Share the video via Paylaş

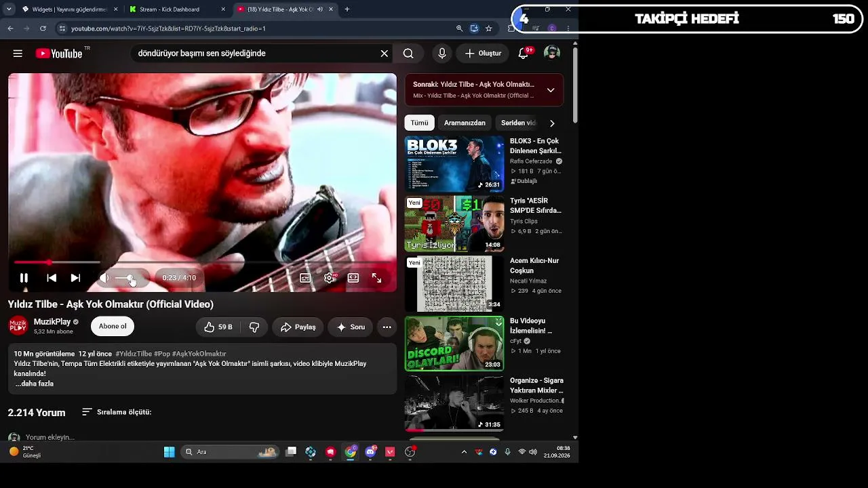coord(298,327)
